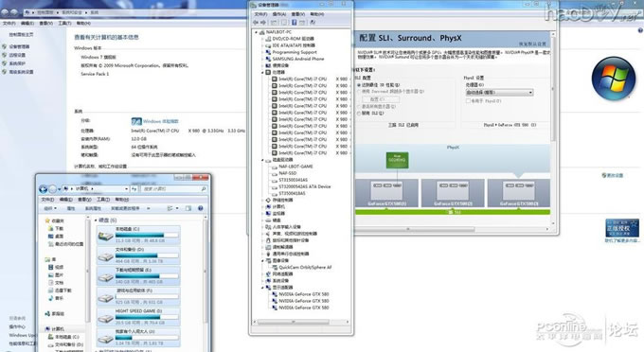Select HIGHT SPEED GAME drive icon
The image size is (644, 352).
(105, 318)
